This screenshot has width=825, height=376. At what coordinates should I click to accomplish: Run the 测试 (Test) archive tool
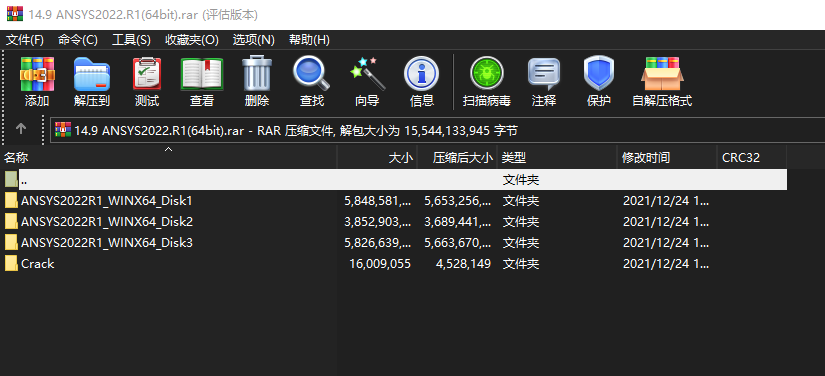coord(147,74)
